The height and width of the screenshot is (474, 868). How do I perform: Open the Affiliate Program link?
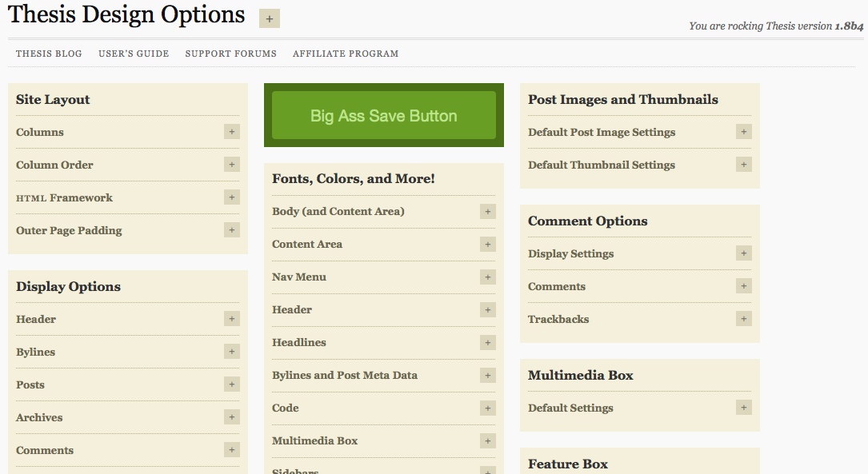click(x=346, y=54)
